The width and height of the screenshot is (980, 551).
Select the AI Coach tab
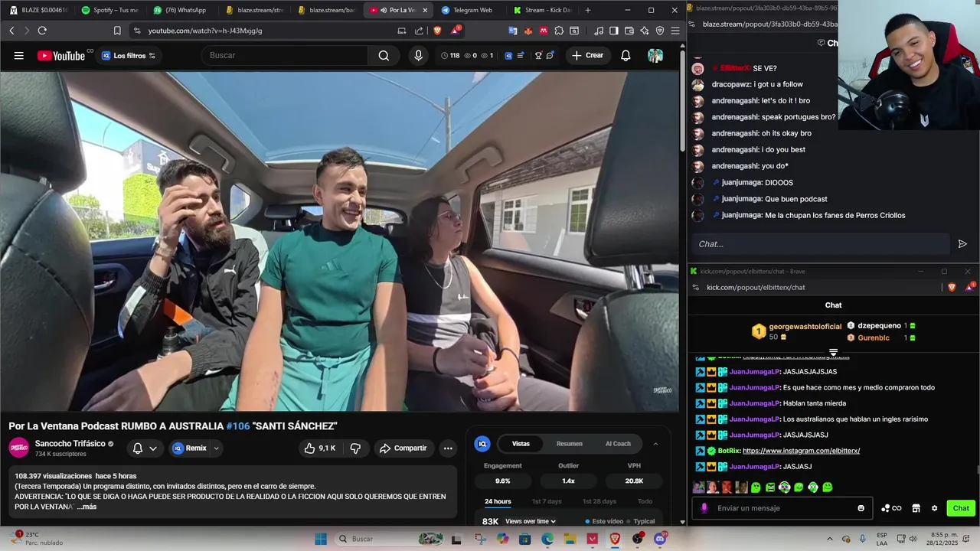tap(618, 444)
